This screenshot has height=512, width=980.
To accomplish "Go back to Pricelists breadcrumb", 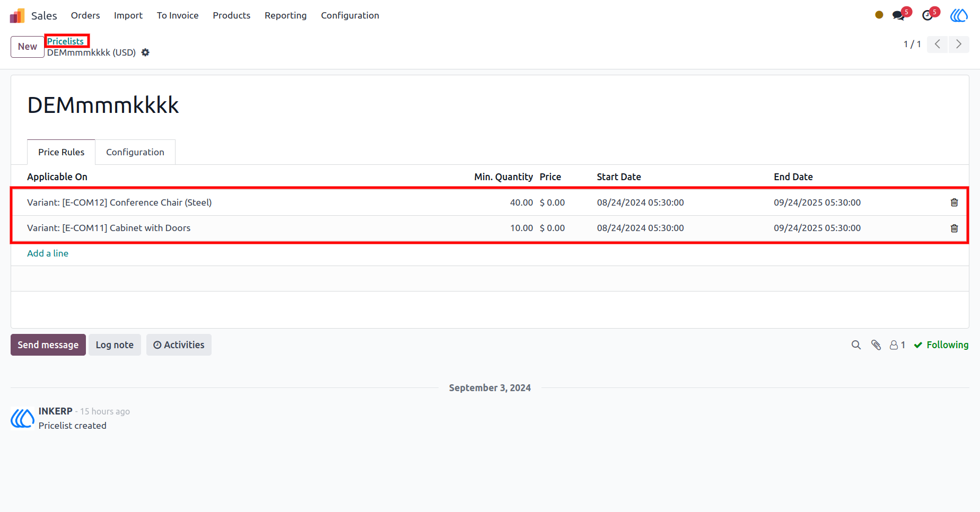I will (x=65, y=41).
